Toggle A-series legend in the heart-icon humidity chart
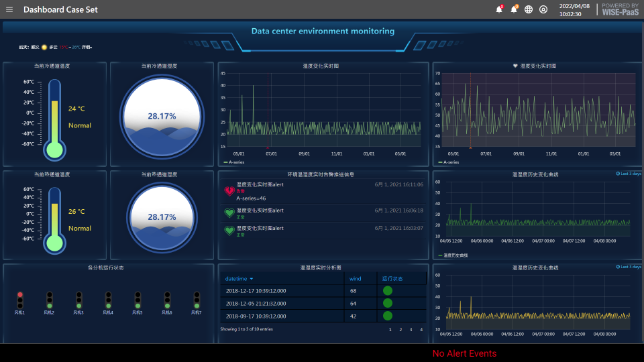Viewport: 644px width, 362px height. (449, 162)
